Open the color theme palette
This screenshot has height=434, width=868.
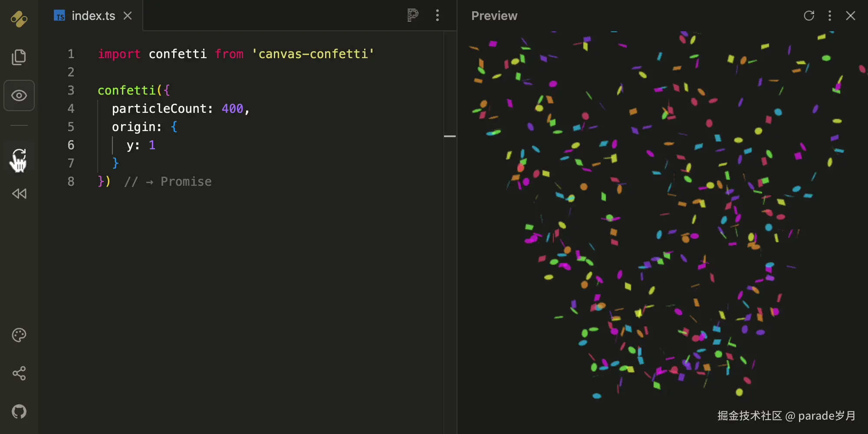(x=19, y=335)
